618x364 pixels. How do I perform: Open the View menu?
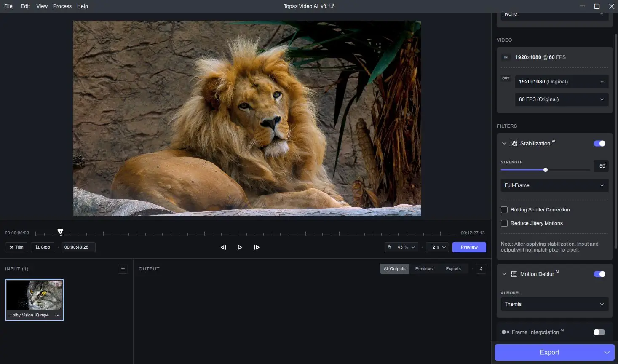(x=42, y=6)
